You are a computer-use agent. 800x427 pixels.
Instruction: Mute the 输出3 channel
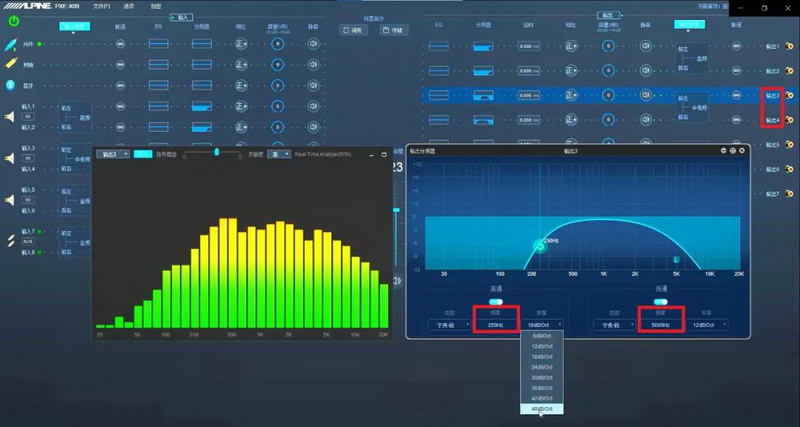(646, 95)
